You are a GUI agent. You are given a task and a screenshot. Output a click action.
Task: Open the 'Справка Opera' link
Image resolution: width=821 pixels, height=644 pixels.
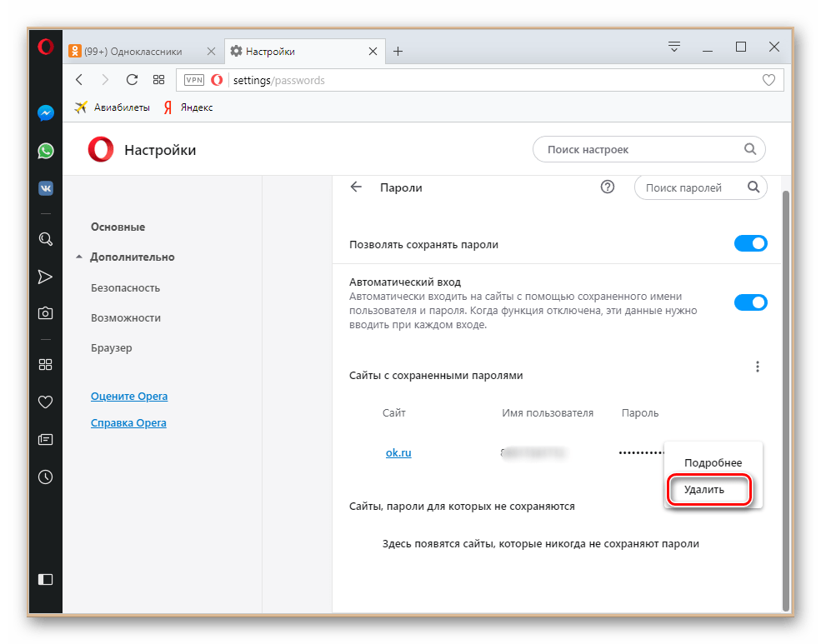click(128, 422)
